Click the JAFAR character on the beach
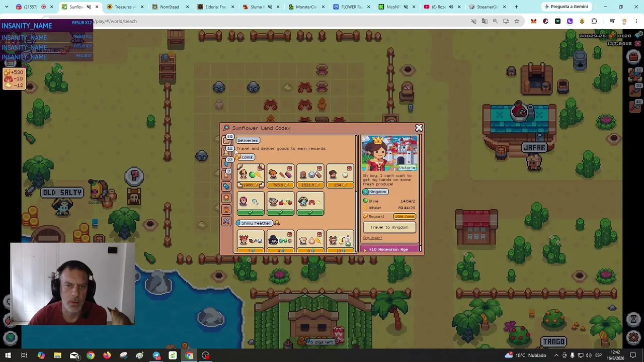Image resolution: width=644 pixels, height=362 pixels. [534, 162]
